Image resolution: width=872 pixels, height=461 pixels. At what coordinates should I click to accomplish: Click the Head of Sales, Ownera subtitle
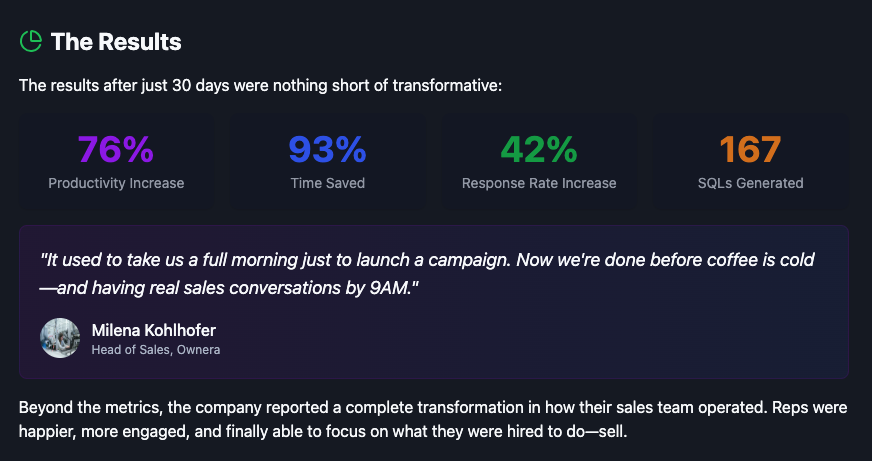[155, 350]
